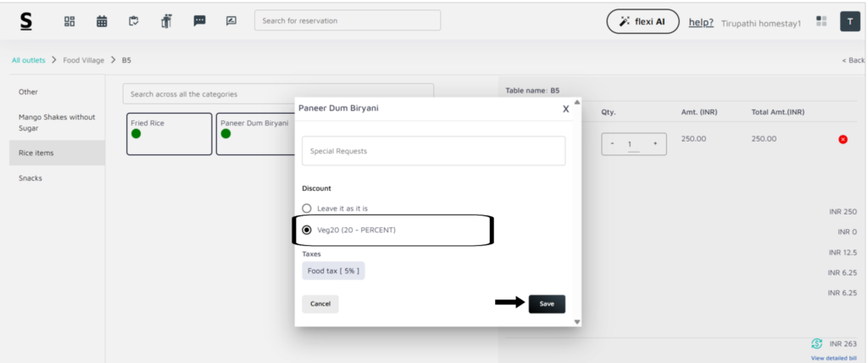Click the feedback review icon in top bar
This screenshot has width=868, height=363.
click(231, 21)
